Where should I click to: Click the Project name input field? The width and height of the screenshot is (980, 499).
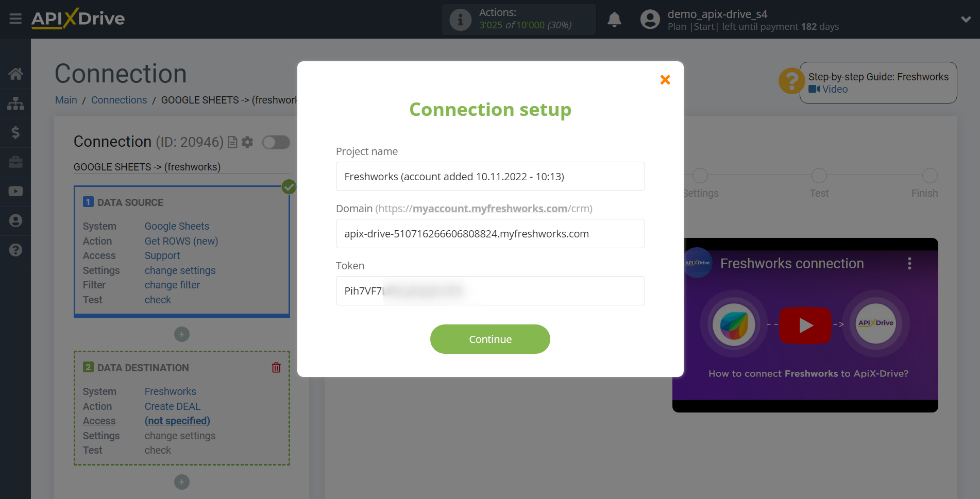tap(490, 177)
